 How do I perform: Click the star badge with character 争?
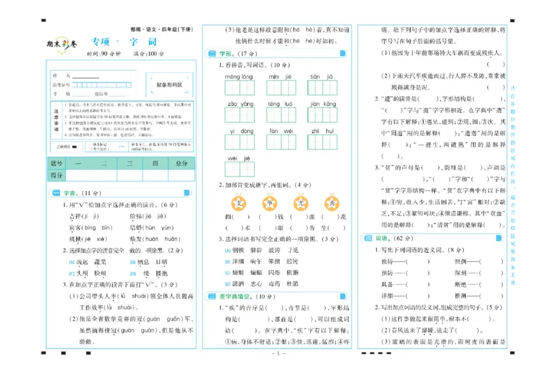click(270, 203)
